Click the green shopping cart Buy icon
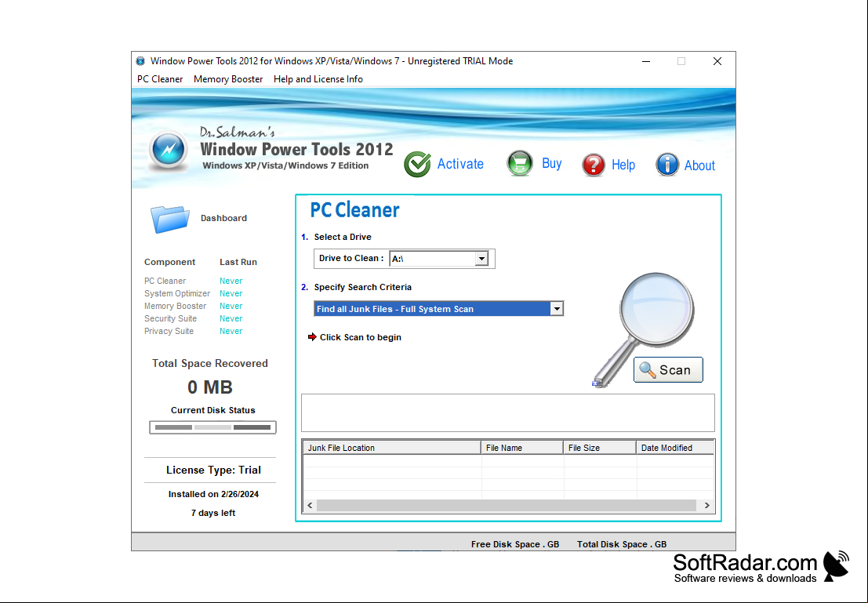Screen dimensions: 868x603 [520, 163]
